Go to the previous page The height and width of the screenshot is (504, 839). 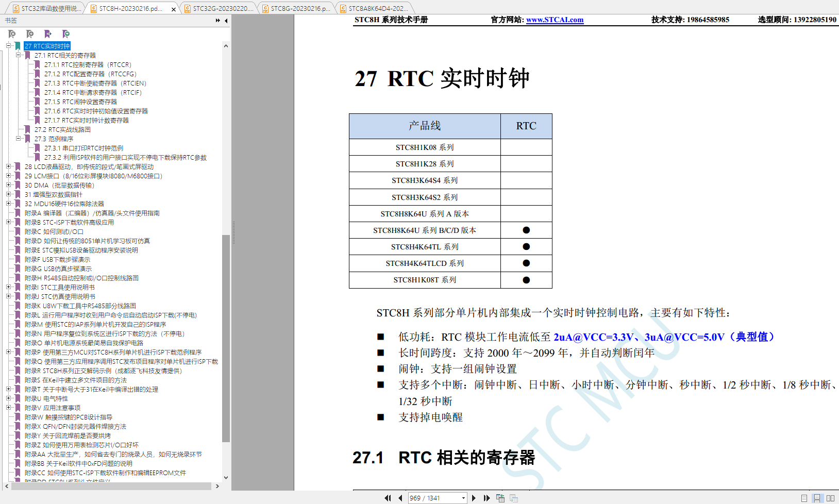[400, 498]
